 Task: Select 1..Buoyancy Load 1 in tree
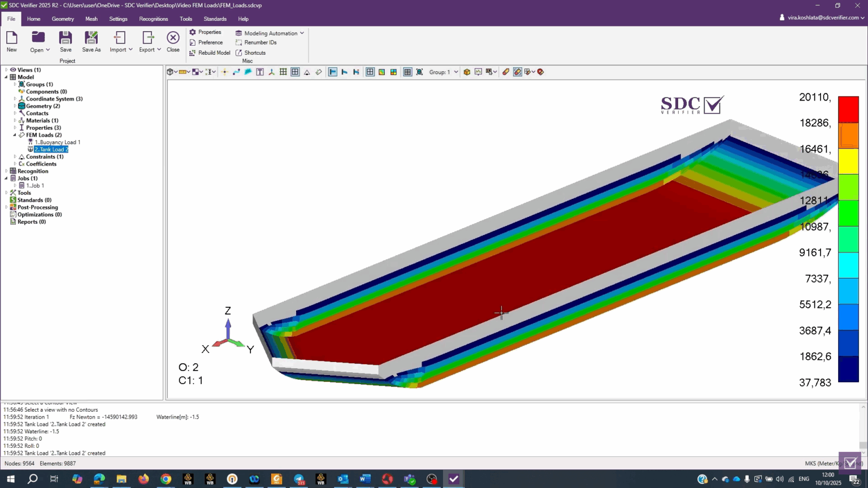pos(57,142)
